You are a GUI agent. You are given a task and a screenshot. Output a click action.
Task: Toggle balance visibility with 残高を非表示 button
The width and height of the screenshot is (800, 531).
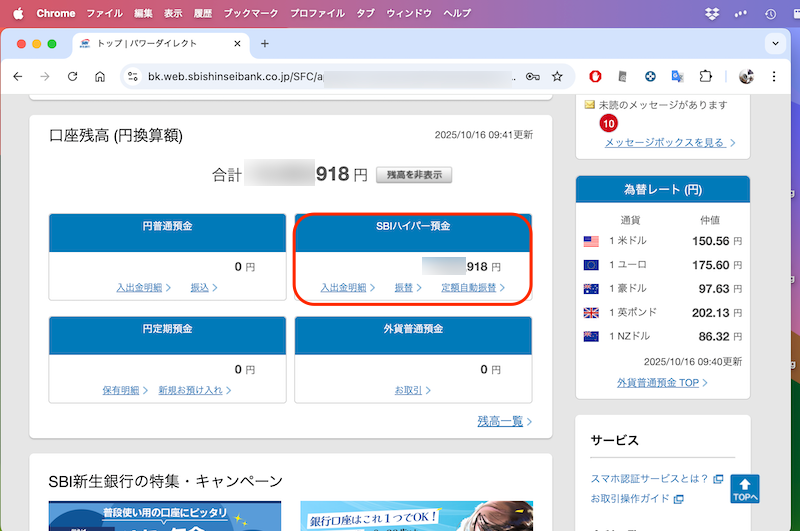tap(414, 175)
